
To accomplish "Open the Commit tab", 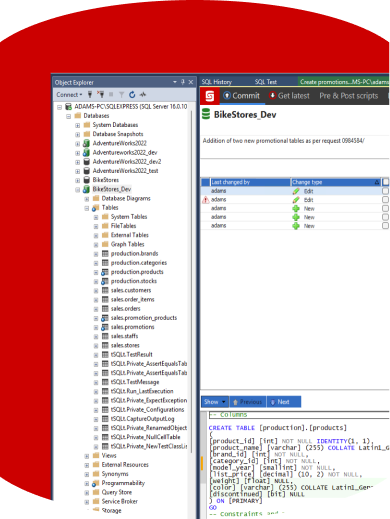I will tap(242, 96).
